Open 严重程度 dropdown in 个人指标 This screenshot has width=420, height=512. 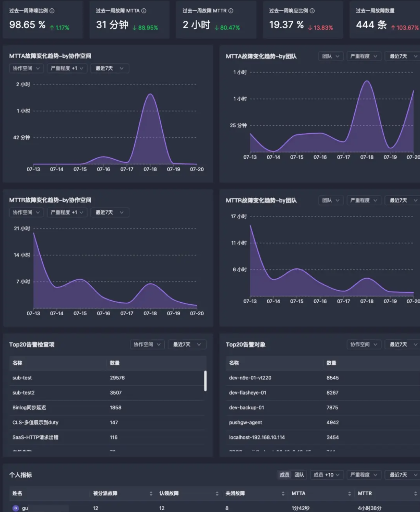click(364, 475)
